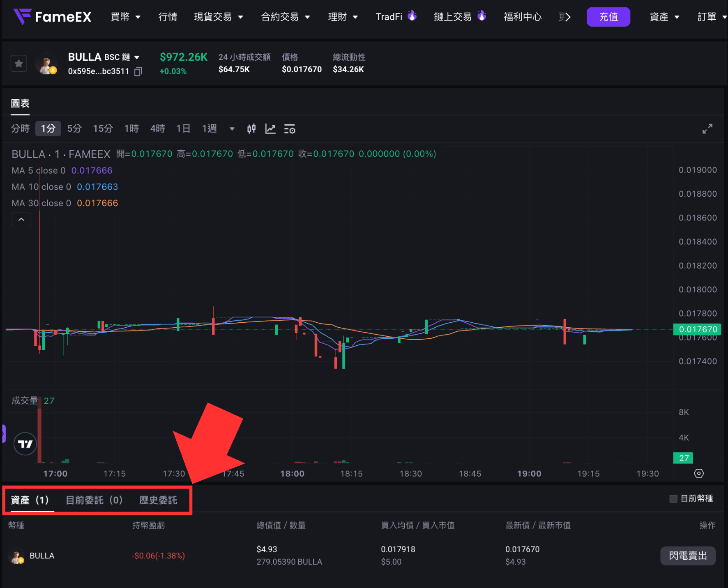The image size is (728, 588).
Task: Open the 行情 markets page
Action: (x=168, y=17)
